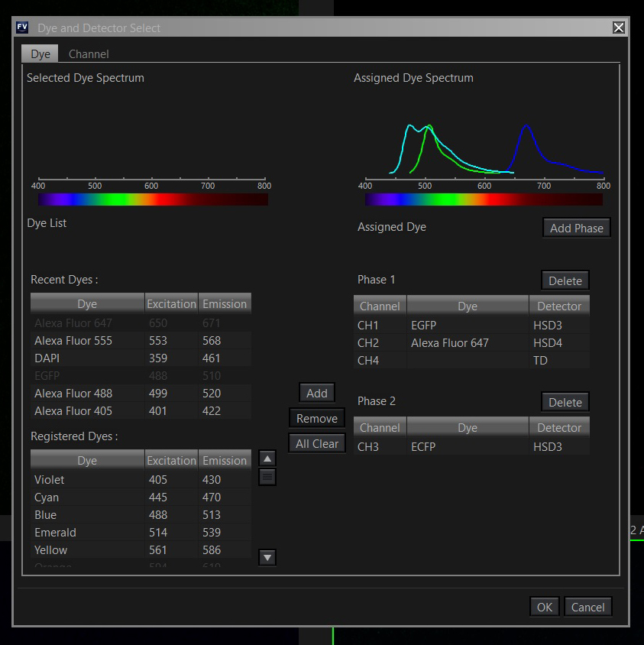
Task: Click the Add Phase button
Action: click(577, 228)
